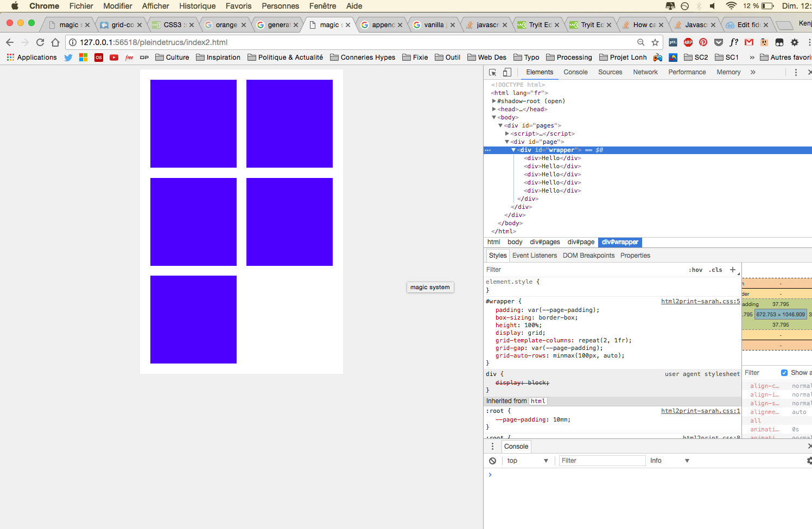
Task: Open the Gmail extension icon
Action: [749, 42]
